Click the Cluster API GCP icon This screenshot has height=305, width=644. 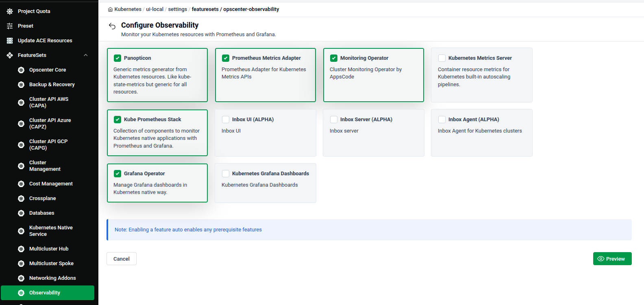(x=21, y=145)
